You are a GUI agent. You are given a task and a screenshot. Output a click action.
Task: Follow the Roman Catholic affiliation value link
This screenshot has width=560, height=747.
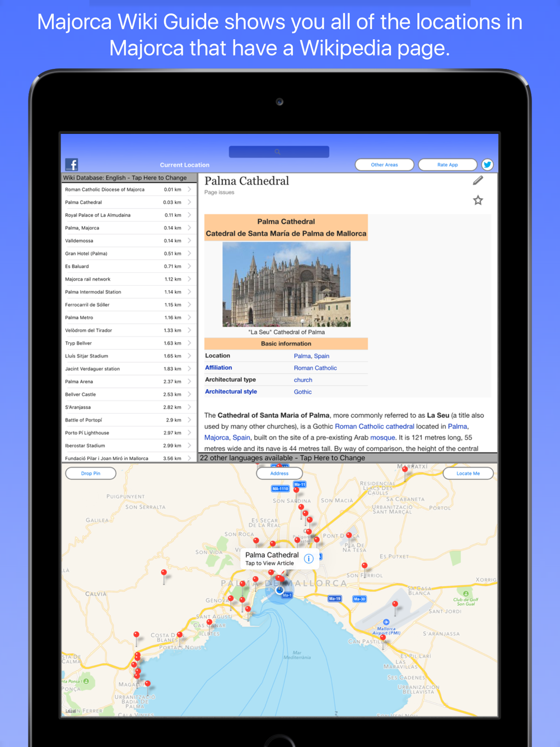315,368
